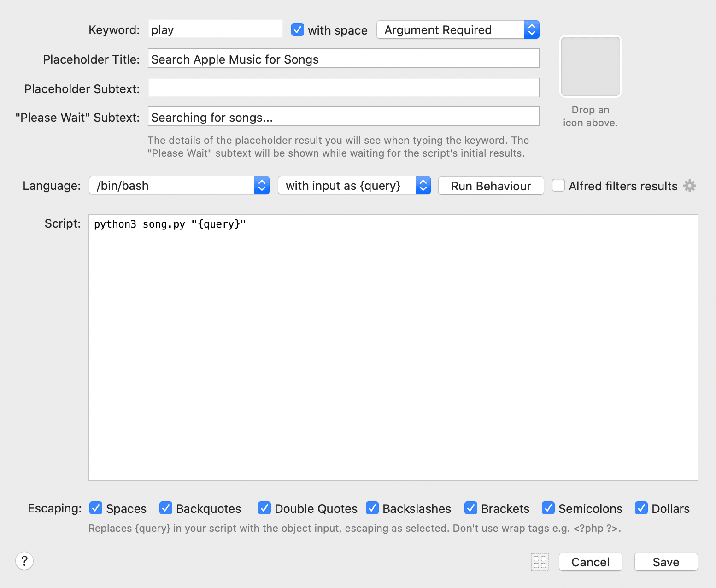This screenshot has width=716, height=588.
Task: Click the 'Please Wait' Subtext field
Action: [344, 117]
